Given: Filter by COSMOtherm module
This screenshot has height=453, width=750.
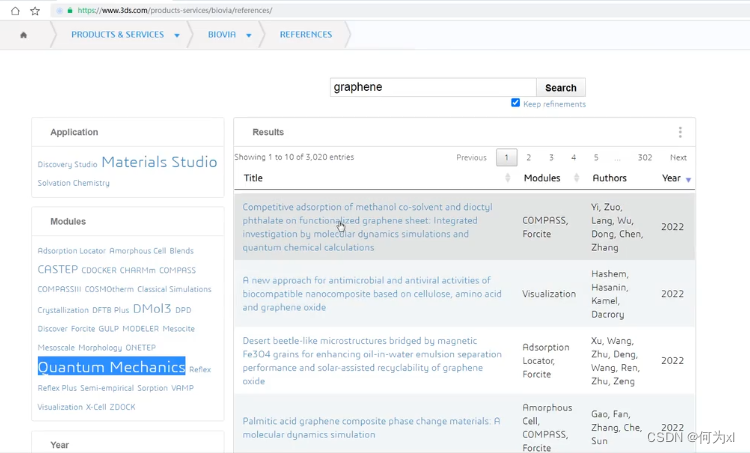Looking at the screenshot, I should (109, 289).
